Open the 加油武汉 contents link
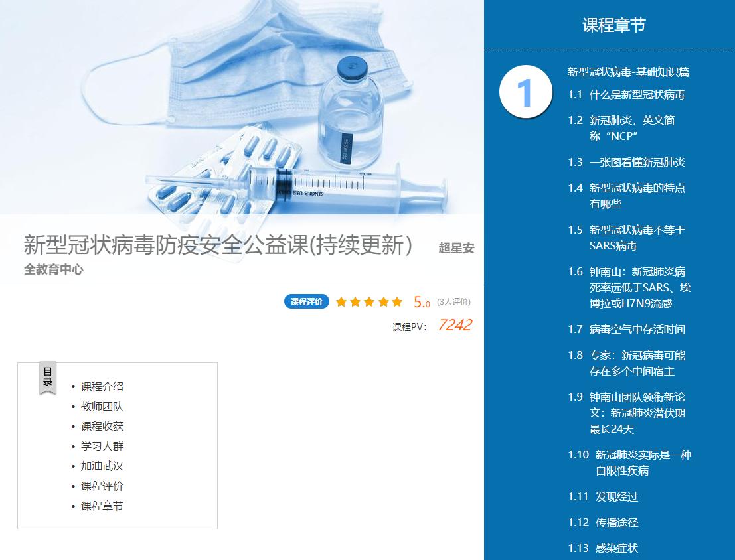This screenshot has width=735, height=560. [x=102, y=466]
